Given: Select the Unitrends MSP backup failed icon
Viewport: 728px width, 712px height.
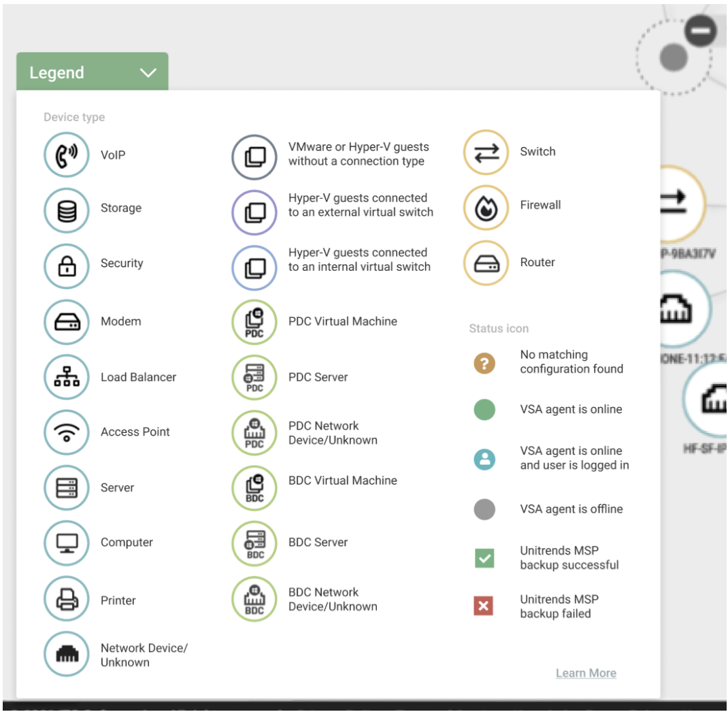Looking at the screenshot, I should 484,606.
